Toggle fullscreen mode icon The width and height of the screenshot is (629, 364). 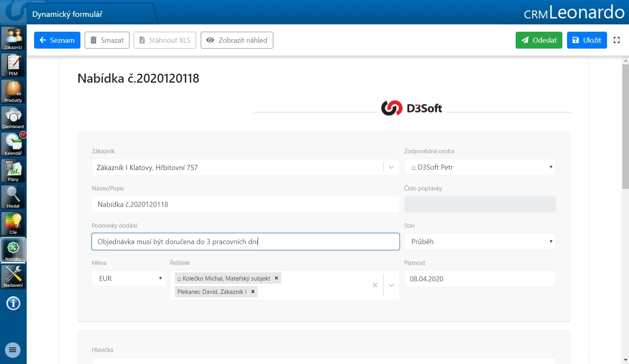(616, 40)
